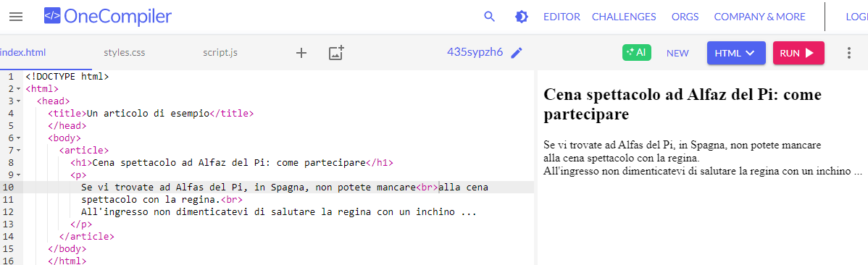
Task: Switch to the script.js tab
Action: pyautogui.click(x=220, y=53)
